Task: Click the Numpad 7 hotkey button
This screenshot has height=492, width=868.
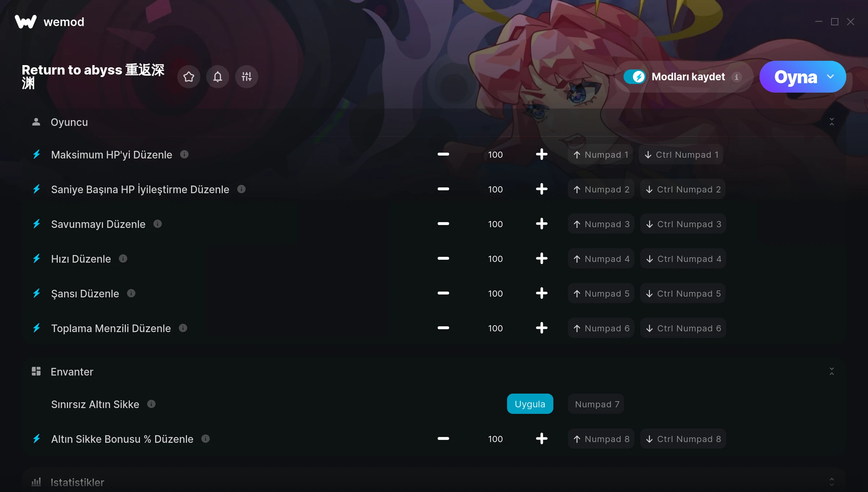Action: pos(596,404)
